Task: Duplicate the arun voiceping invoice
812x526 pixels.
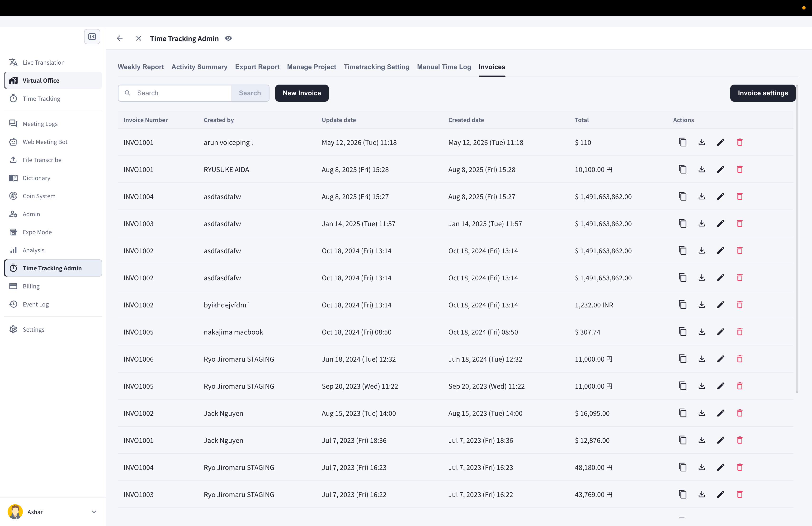Action: click(x=683, y=142)
